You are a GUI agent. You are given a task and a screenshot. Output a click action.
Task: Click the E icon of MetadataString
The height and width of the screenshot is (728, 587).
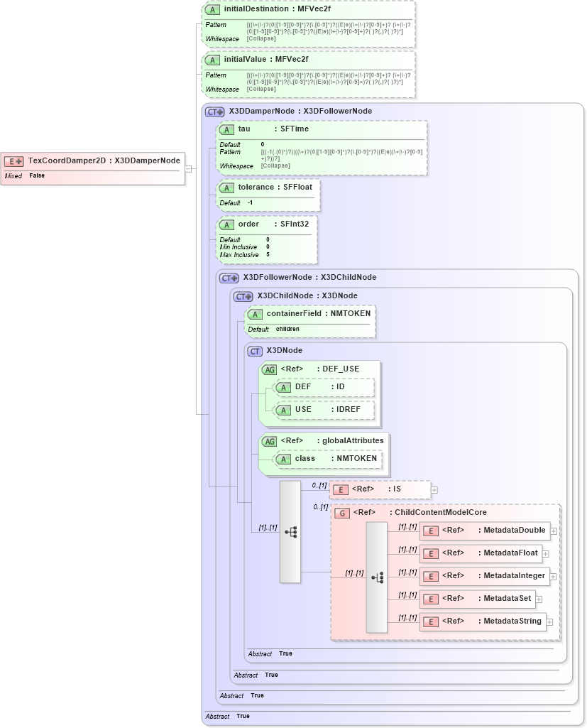tap(431, 622)
